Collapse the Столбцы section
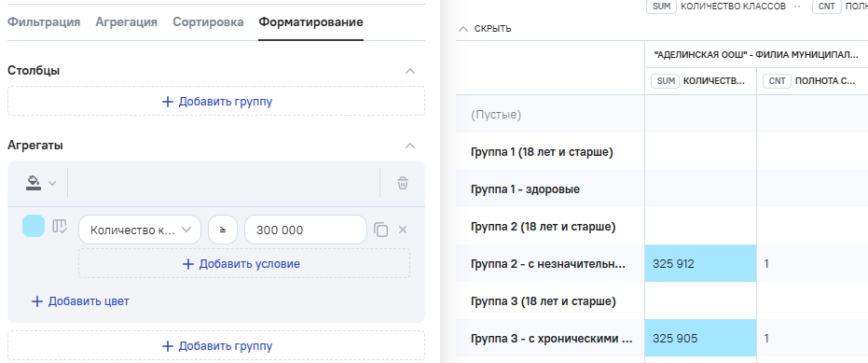This screenshot has width=868, height=363. (x=410, y=71)
